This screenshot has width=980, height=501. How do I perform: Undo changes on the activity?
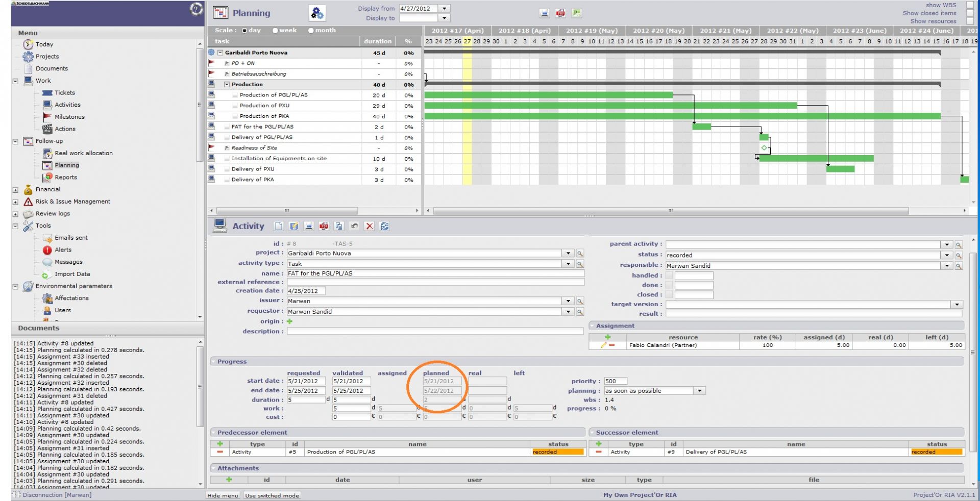354,226
